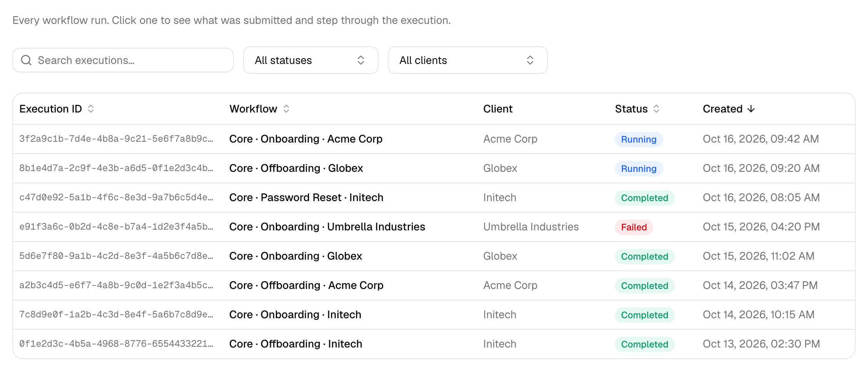Select Core · Offboarding · Globex workflow

[x=296, y=168]
